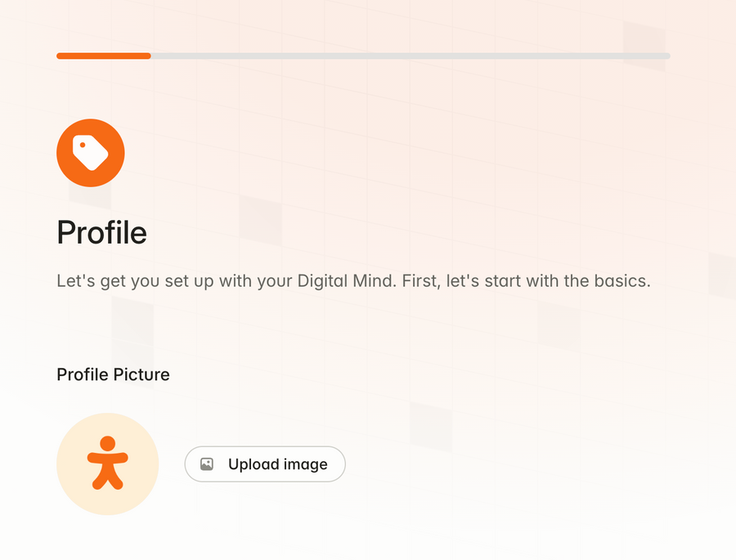The image size is (736, 560).
Task: Click the orange filled part of progress bar
Action: pos(103,56)
